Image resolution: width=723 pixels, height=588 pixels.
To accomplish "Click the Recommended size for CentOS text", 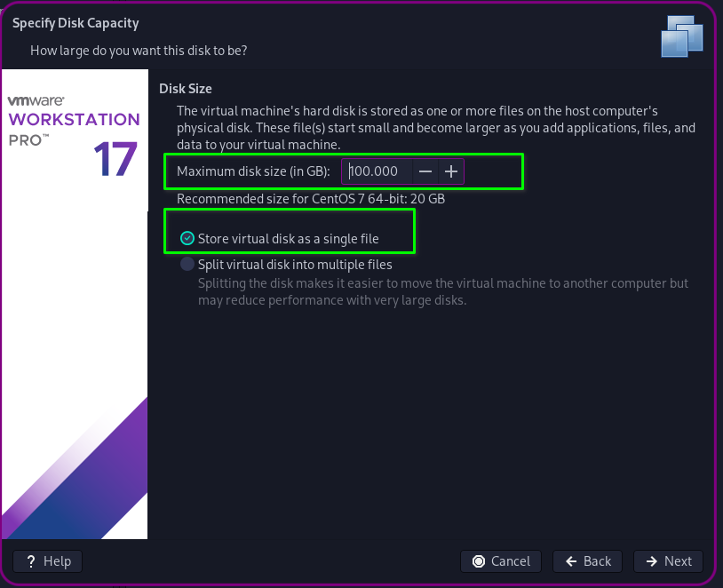I will coord(311,199).
